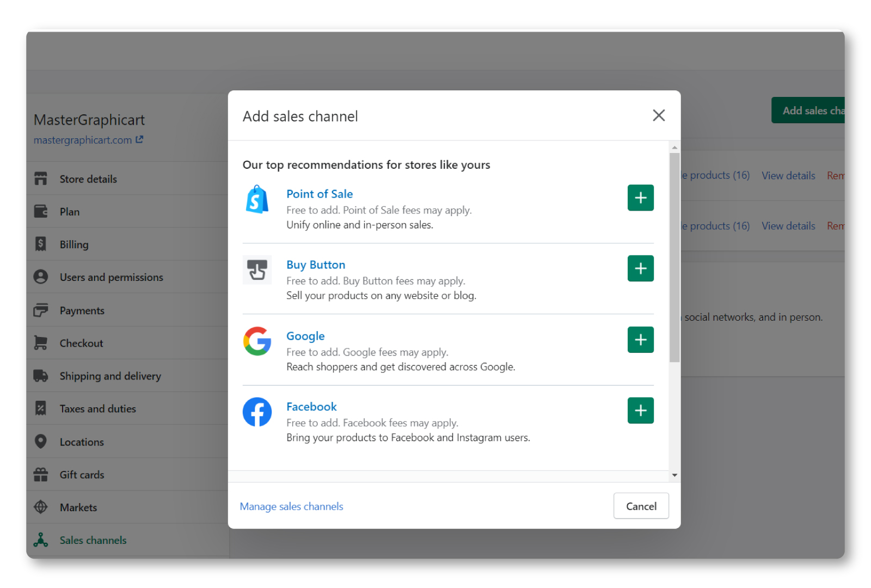871x588 pixels.
Task: Go to Taxes and duties settings
Action: click(x=127, y=408)
